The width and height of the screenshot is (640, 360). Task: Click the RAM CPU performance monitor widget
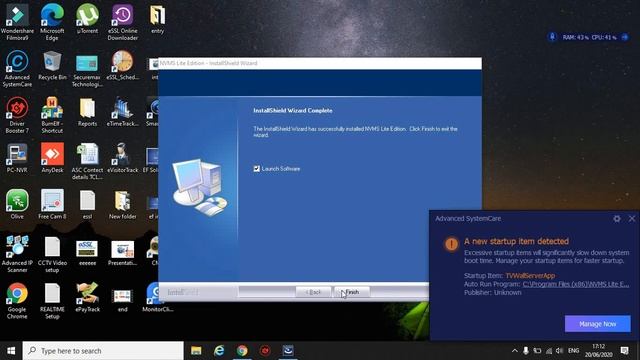[588, 37]
